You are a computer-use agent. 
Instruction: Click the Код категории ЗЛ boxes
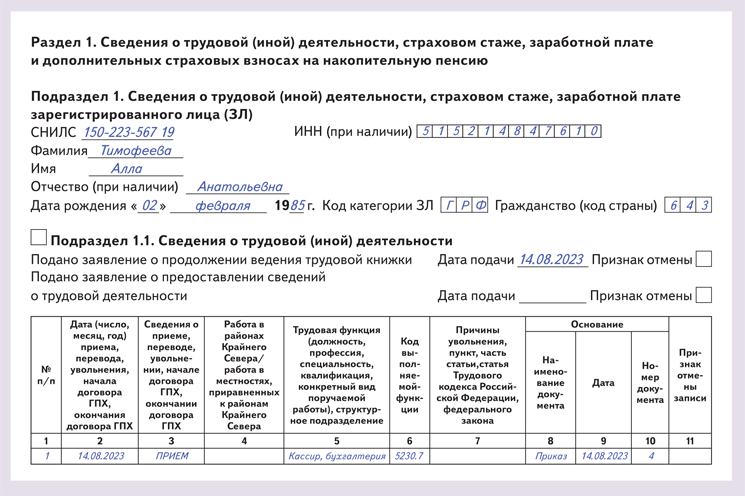(x=465, y=206)
